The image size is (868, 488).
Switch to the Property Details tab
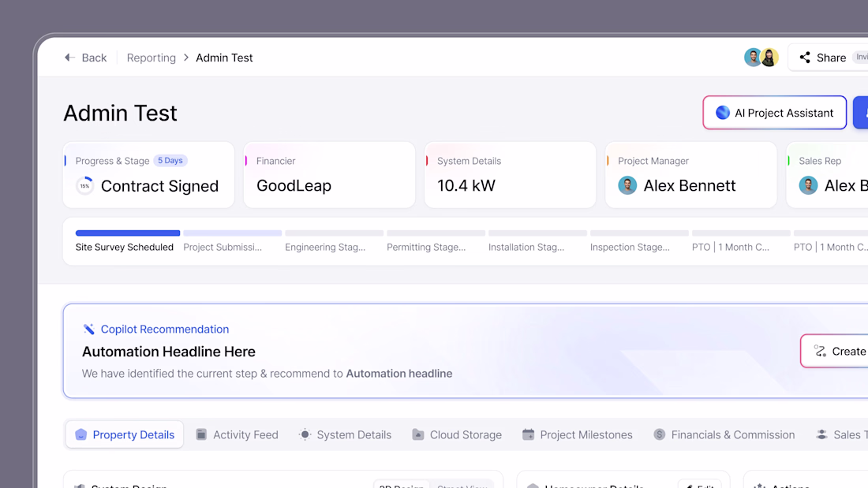[125, 434]
